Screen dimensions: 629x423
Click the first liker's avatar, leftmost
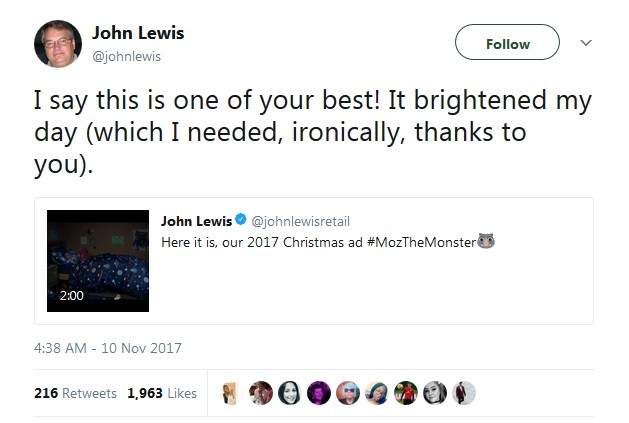230,393
